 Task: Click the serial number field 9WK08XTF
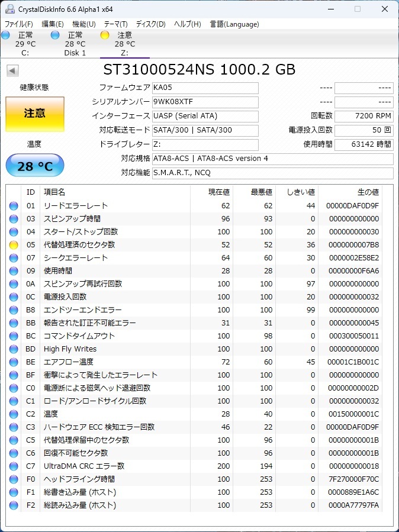pos(205,102)
